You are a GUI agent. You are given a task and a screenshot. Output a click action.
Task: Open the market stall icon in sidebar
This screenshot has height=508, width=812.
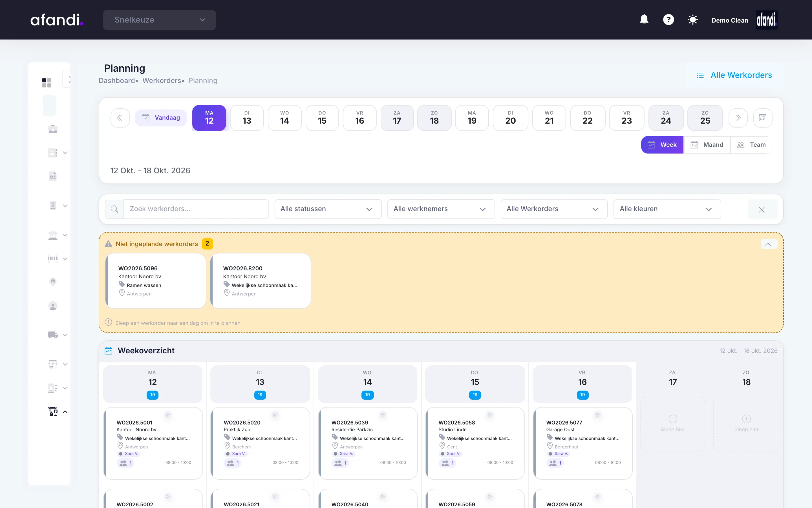pyautogui.click(x=53, y=364)
